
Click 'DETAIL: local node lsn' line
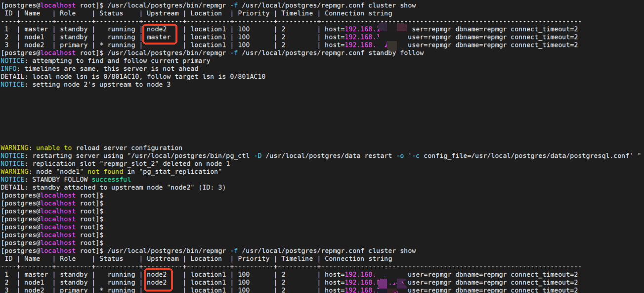[133, 77]
